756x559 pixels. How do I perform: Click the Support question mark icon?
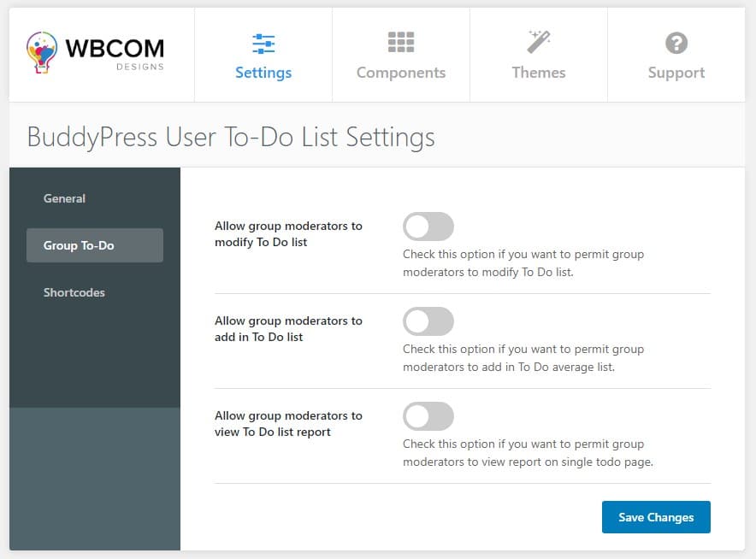(x=676, y=43)
